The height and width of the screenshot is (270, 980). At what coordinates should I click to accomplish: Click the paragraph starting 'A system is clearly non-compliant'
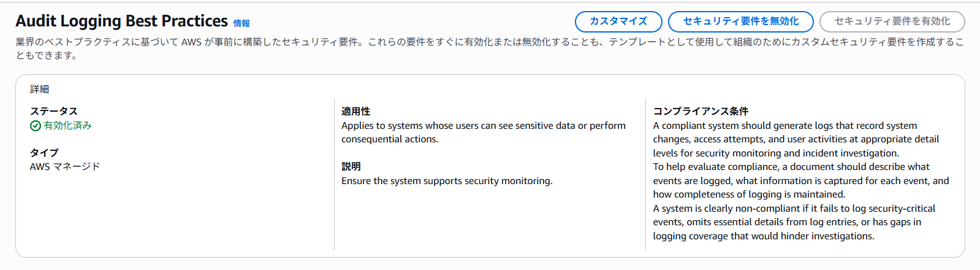[794, 222]
